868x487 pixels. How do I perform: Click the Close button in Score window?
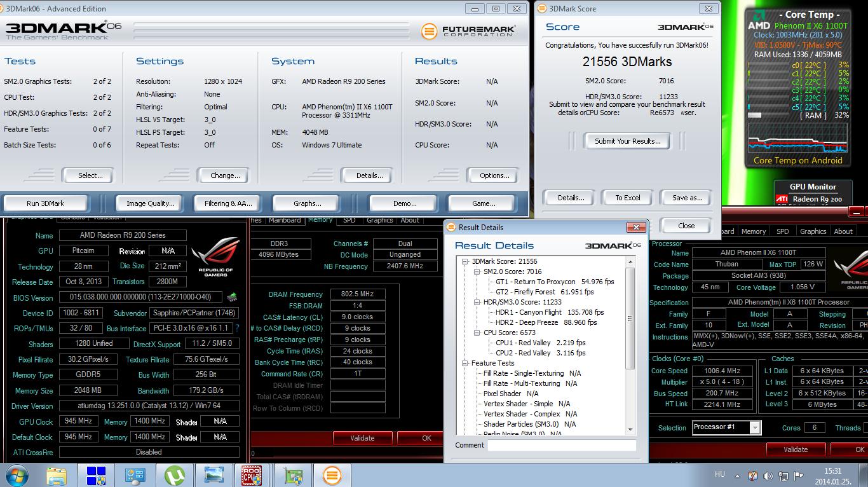coord(686,226)
